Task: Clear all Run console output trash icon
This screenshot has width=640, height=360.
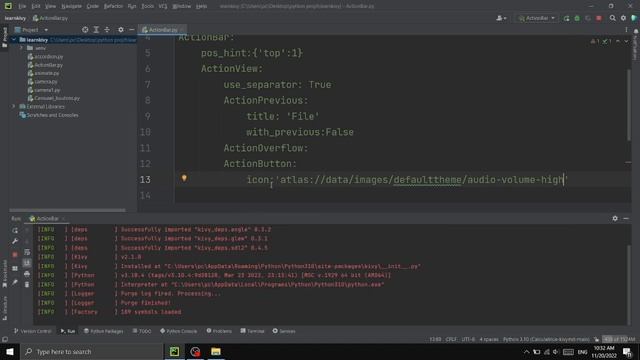Action: [x=27, y=284]
